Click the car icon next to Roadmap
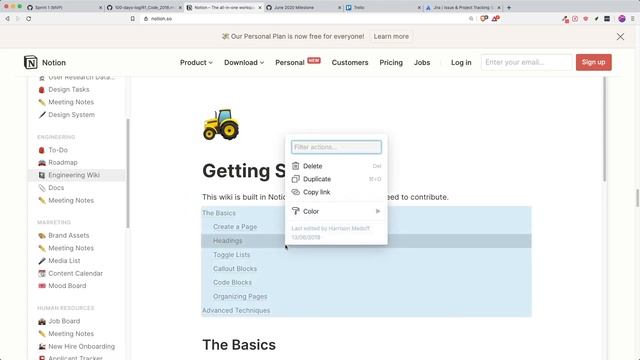This screenshot has height=360, width=640. [42, 162]
